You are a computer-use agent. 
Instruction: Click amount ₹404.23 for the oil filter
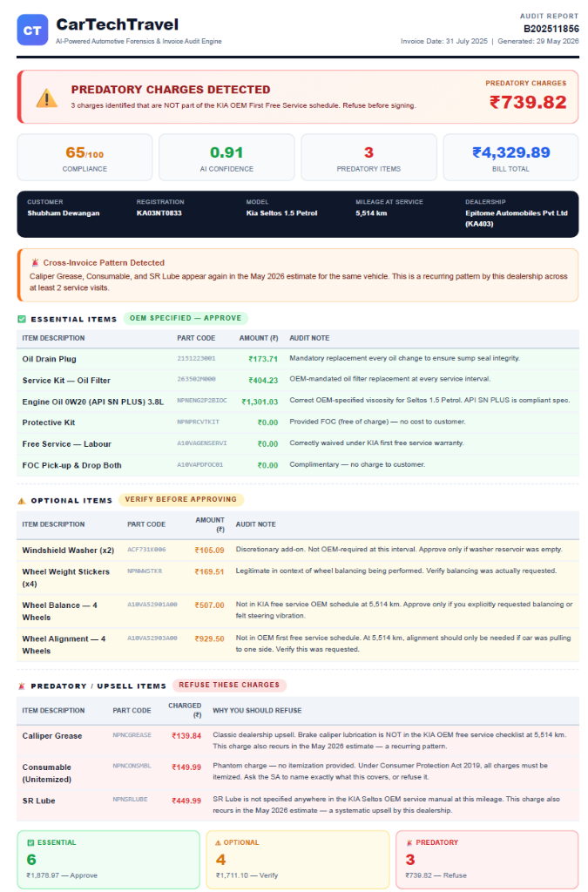tap(263, 381)
